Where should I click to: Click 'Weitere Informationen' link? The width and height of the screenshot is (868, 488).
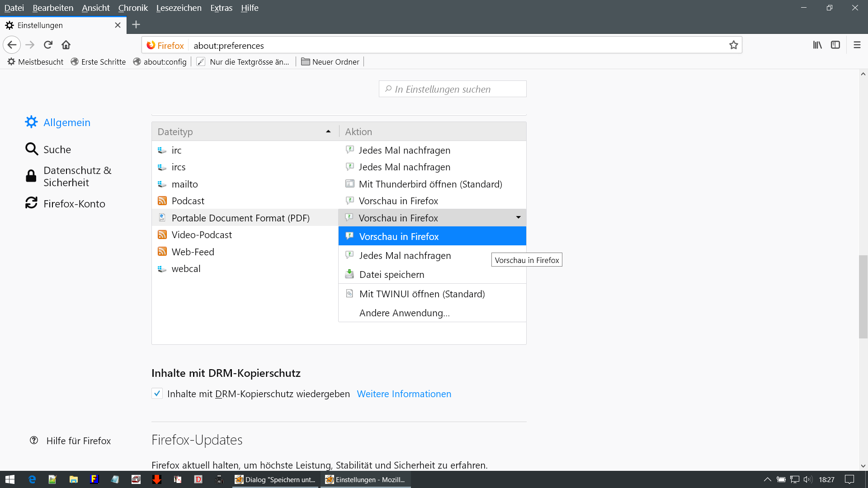point(404,394)
